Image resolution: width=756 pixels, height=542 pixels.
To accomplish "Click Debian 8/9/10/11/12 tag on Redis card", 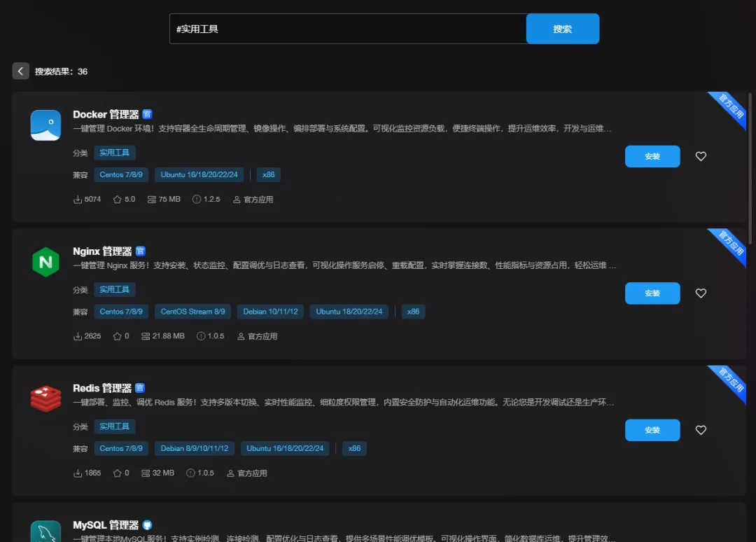I will tap(195, 448).
